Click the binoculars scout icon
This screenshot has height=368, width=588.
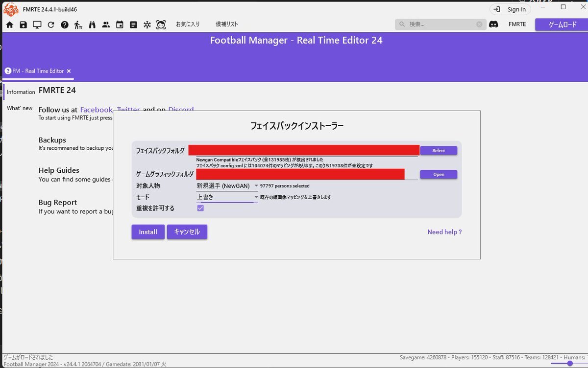coord(92,24)
